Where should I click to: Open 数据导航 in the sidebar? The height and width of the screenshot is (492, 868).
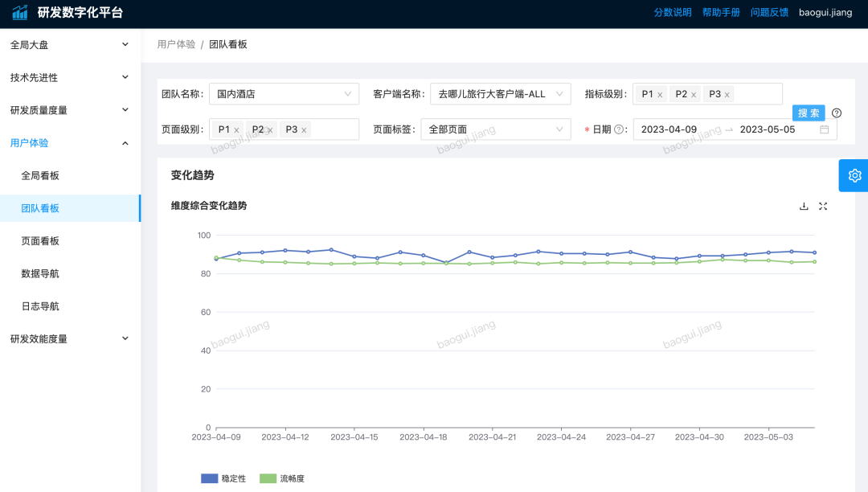70,273
